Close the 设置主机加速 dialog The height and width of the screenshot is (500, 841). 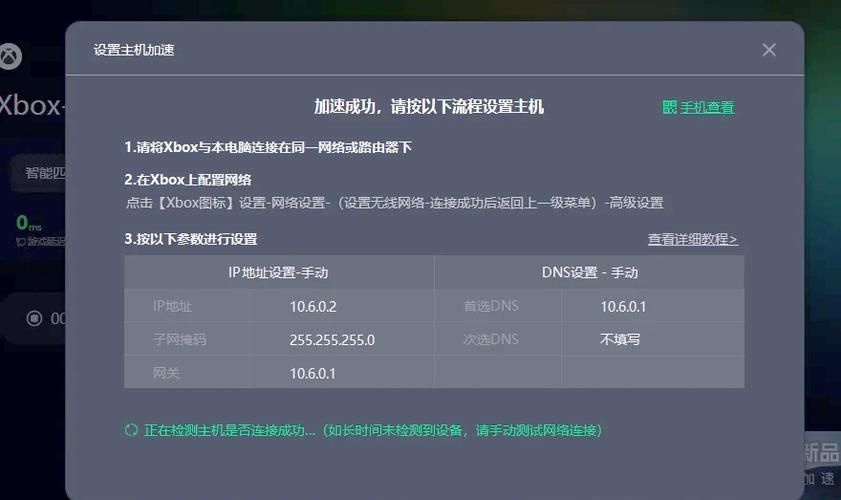point(768,50)
